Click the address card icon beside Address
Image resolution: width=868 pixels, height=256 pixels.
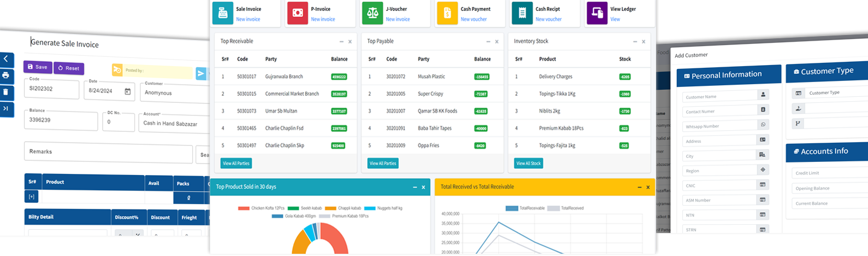tap(763, 139)
